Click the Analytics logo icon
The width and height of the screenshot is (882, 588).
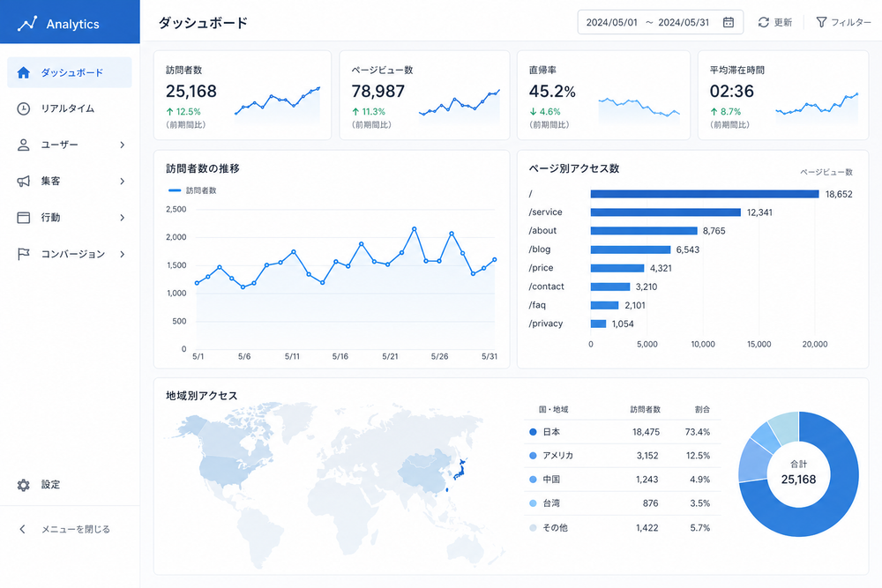click(27, 24)
